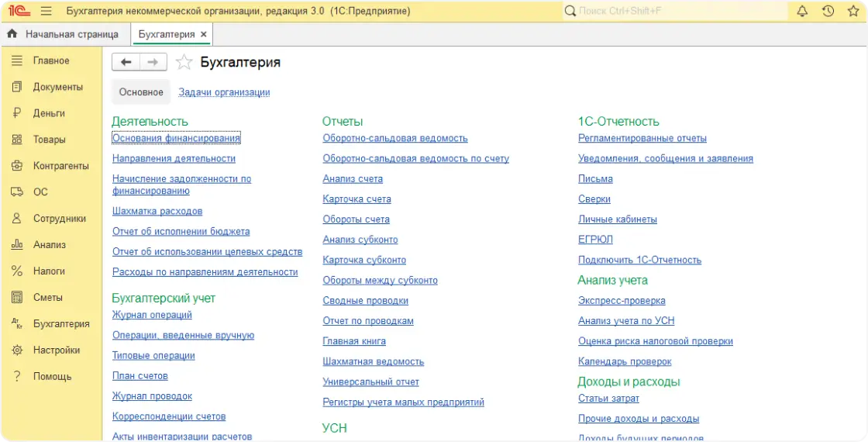Image resolution: width=868 pixels, height=442 pixels.
Task: Open Главное section in sidebar
Action: coord(51,60)
